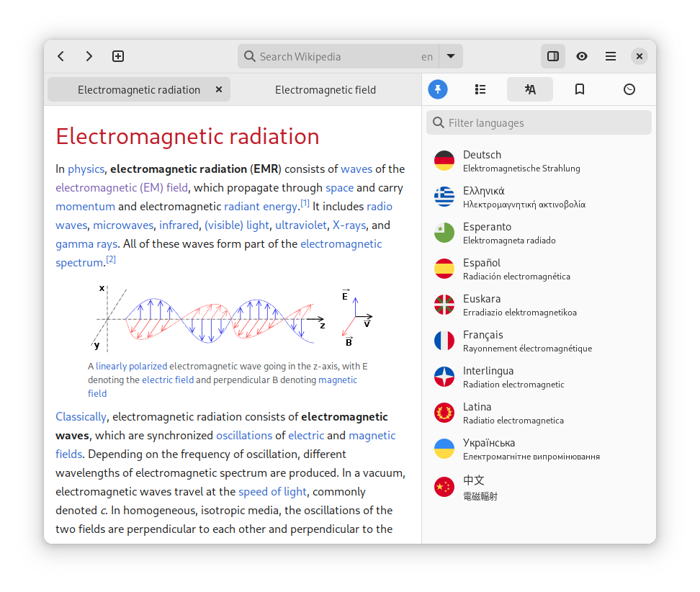Toggle sidebar visibility
This screenshot has width=700, height=592.
pyautogui.click(x=552, y=56)
